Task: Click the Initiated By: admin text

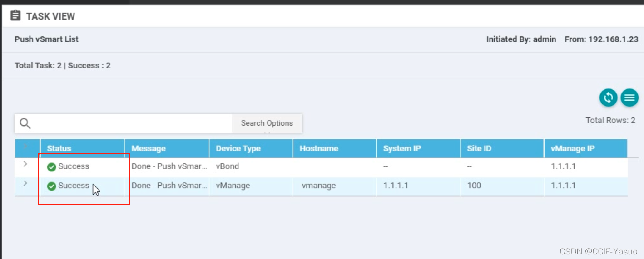Action: pyautogui.click(x=521, y=39)
